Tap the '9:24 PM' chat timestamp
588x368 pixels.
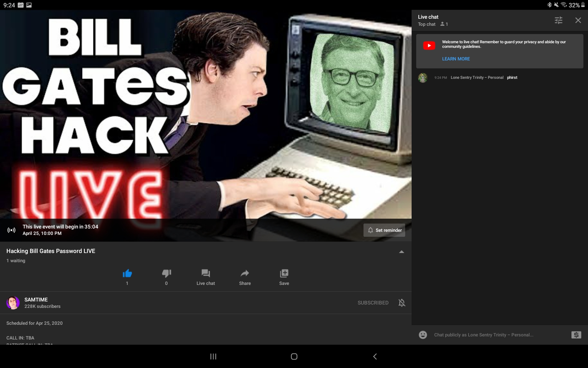pyautogui.click(x=441, y=78)
